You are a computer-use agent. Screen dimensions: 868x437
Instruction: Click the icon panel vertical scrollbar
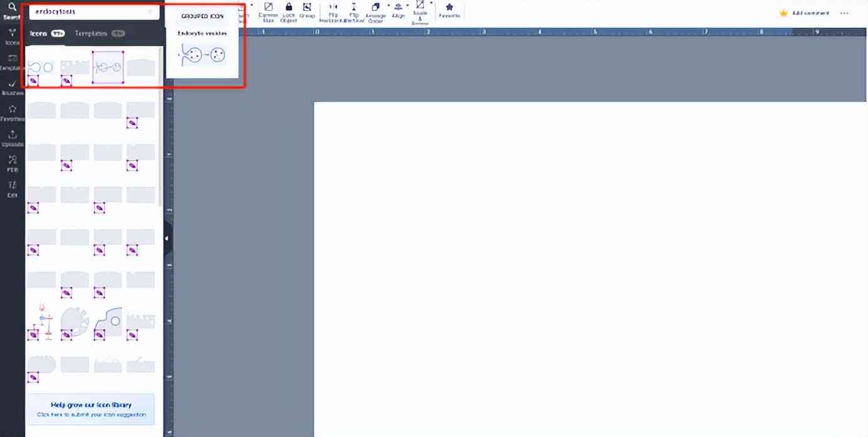[x=160, y=125]
